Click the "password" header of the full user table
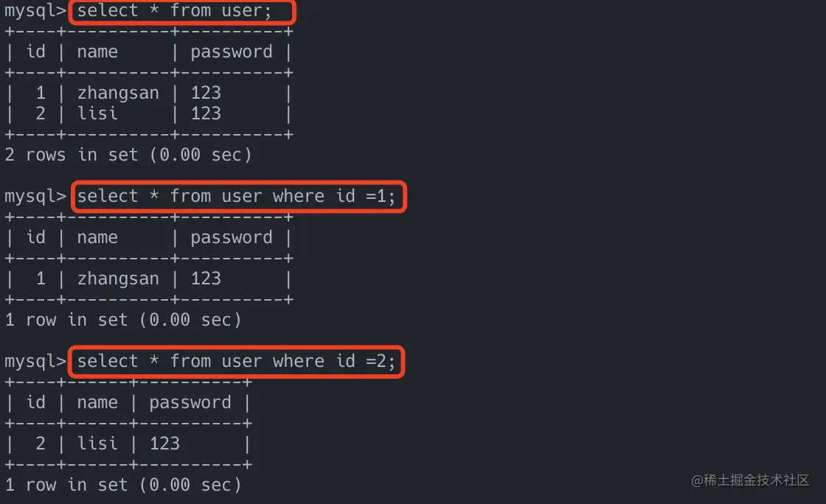The width and height of the screenshot is (826, 504). [x=232, y=52]
